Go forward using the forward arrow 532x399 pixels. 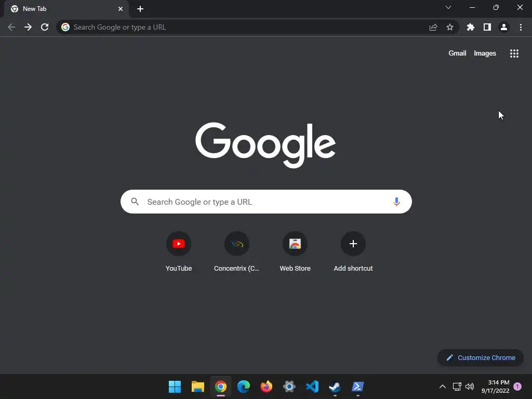point(28,27)
